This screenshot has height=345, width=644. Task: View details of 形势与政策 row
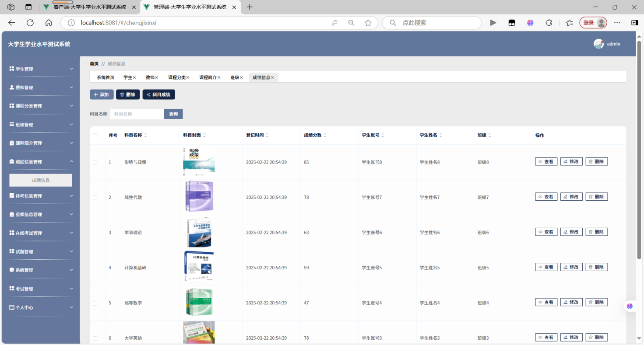[x=546, y=161]
